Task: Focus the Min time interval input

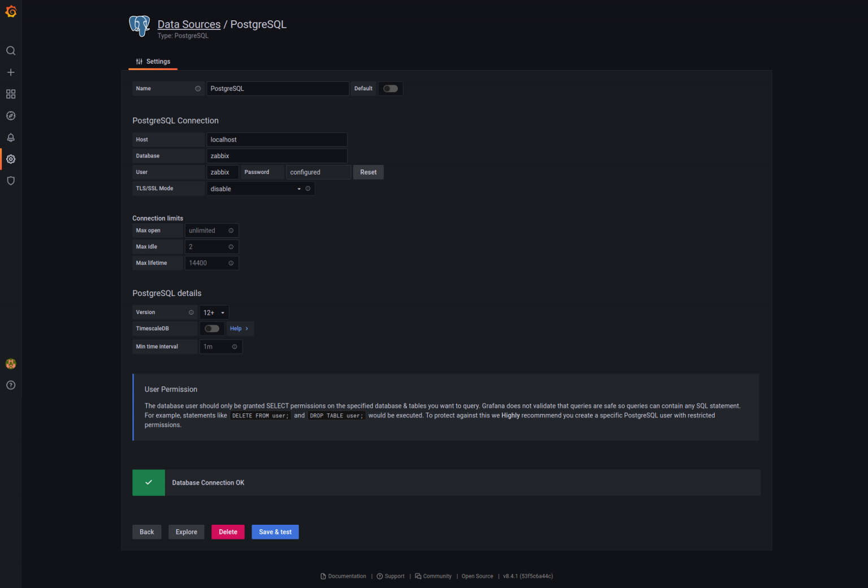Action: point(221,347)
